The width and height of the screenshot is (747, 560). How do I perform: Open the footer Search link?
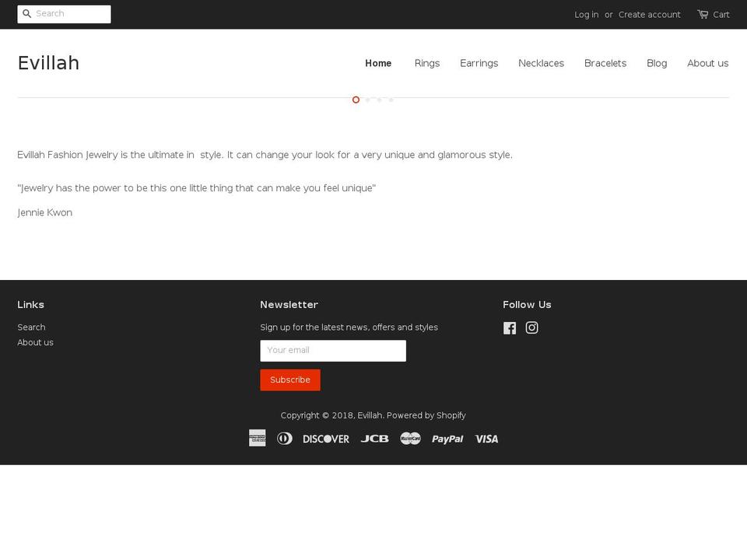[x=31, y=327]
